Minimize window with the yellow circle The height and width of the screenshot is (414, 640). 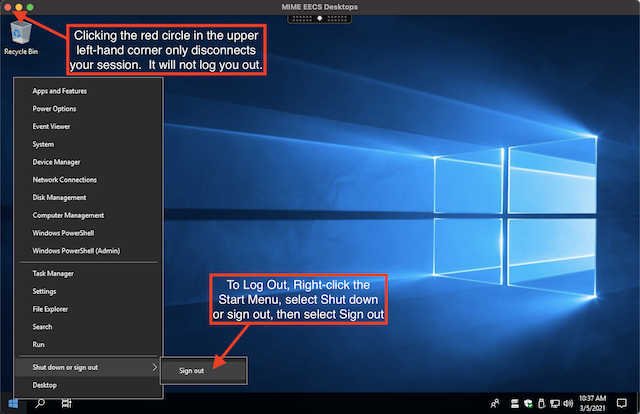19,7
